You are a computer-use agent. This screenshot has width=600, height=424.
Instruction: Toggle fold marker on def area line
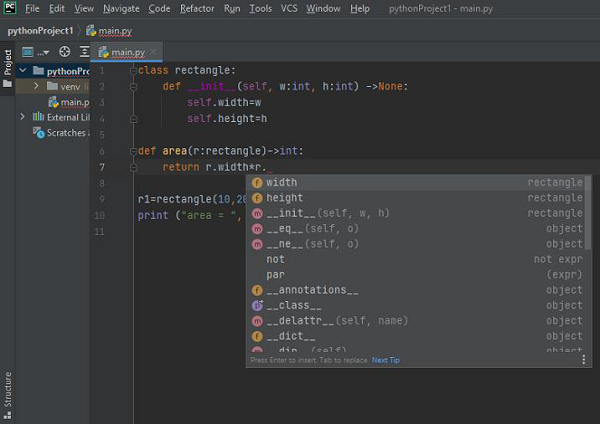[x=132, y=151]
